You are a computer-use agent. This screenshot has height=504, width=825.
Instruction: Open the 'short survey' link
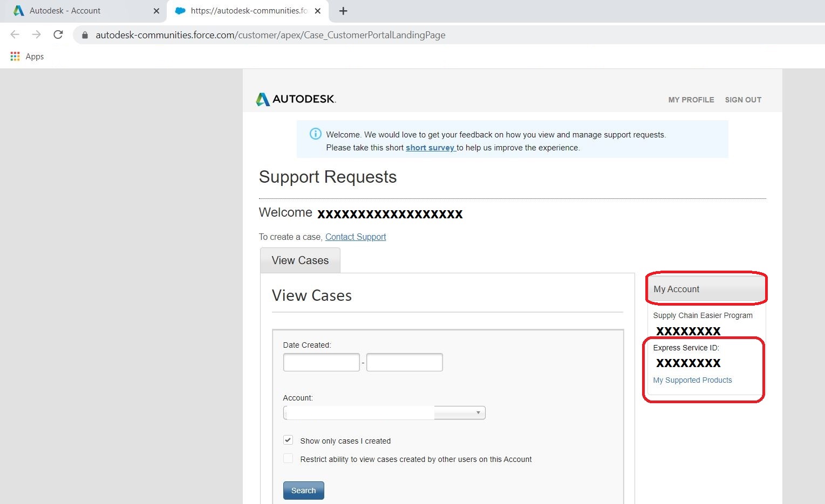click(430, 147)
